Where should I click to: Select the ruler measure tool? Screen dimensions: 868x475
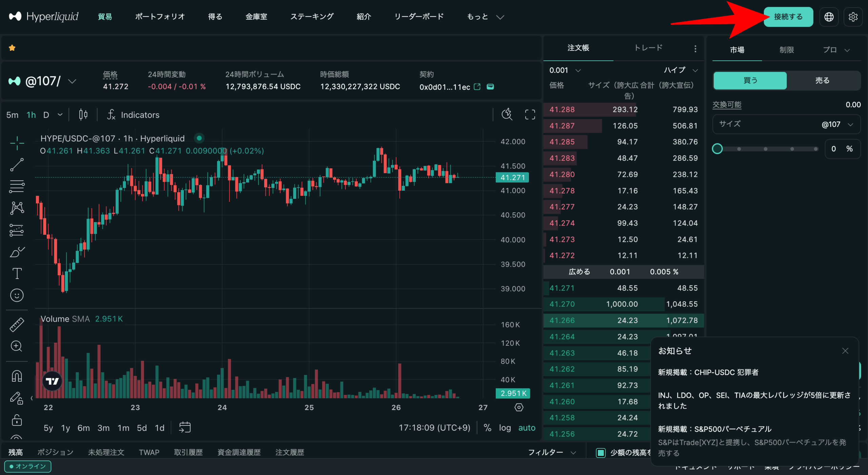coord(17,325)
